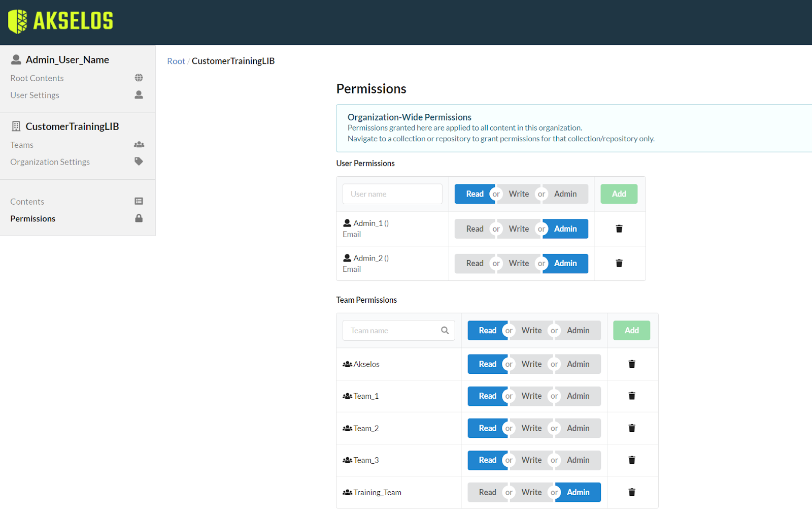This screenshot has height=513, width=812.
Task: Click the globe icon beside Root Contents
Action: [139, 78]
